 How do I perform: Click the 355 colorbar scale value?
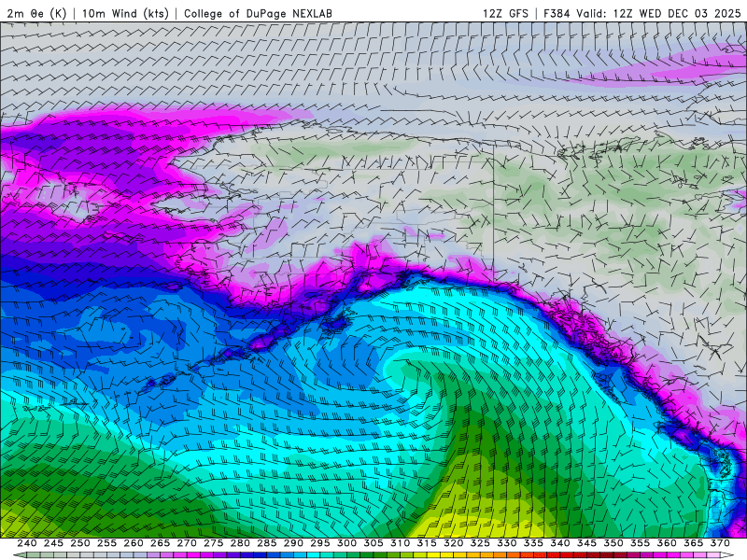coord(641,543)
